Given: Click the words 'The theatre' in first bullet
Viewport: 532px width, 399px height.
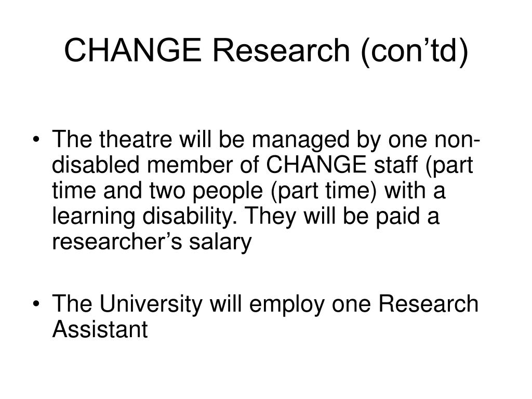Looking at the screenshot, I should (112, 139).
